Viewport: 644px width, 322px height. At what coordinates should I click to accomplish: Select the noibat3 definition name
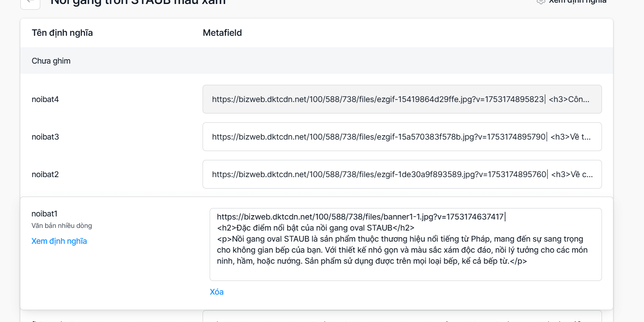click(45, 137)
